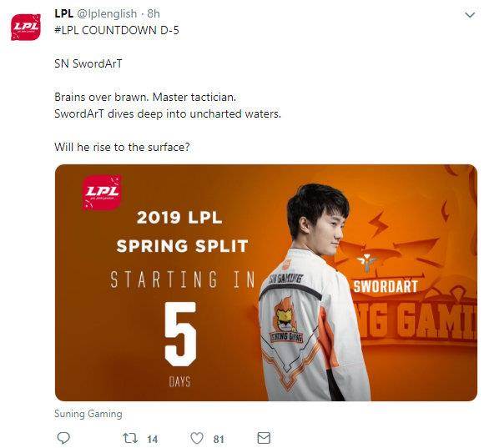484x448 pixels.
Task: Like the tweet with the heart icon
Action: pyautogui.click(x=197, y=438)
